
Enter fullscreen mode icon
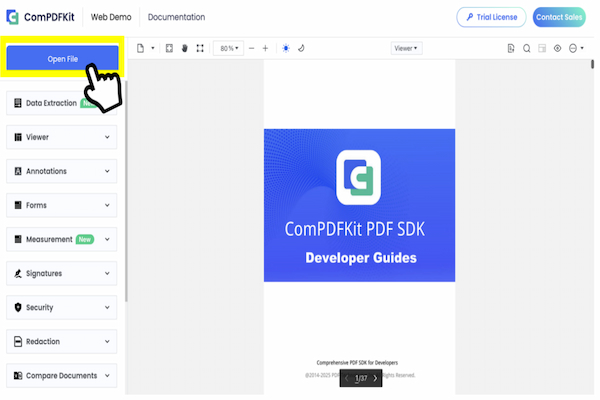(200, 48)
